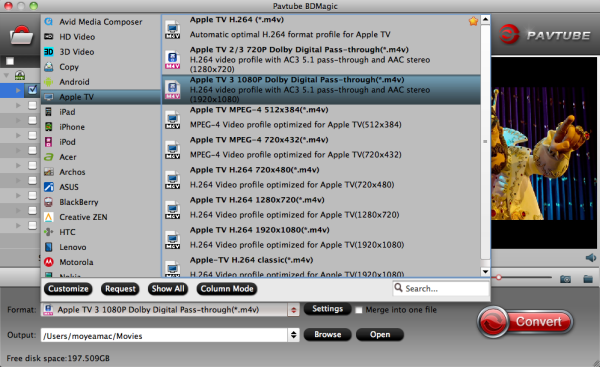Image resolution: width=600 pixels, height=367 pixels.
Task: Click the disc icon in file tree
Action: pyautogui.click(x=20, y=75)
